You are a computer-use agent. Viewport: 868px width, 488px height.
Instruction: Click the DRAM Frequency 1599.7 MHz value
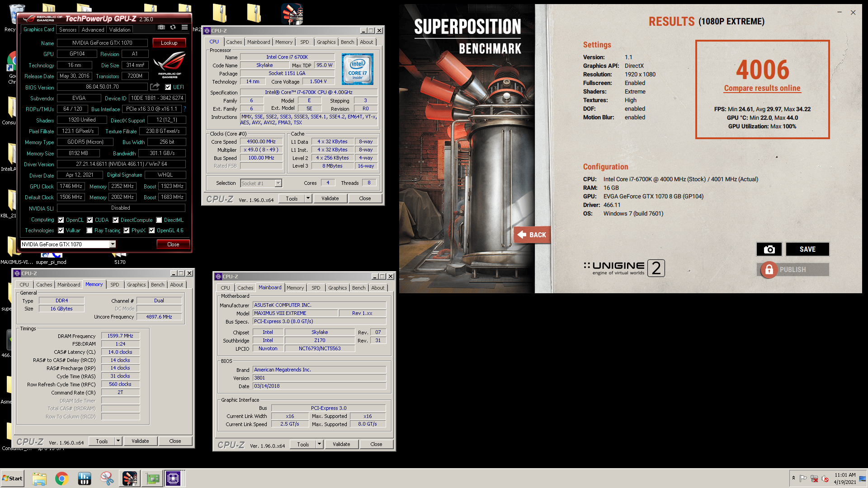tap(120, 336)
